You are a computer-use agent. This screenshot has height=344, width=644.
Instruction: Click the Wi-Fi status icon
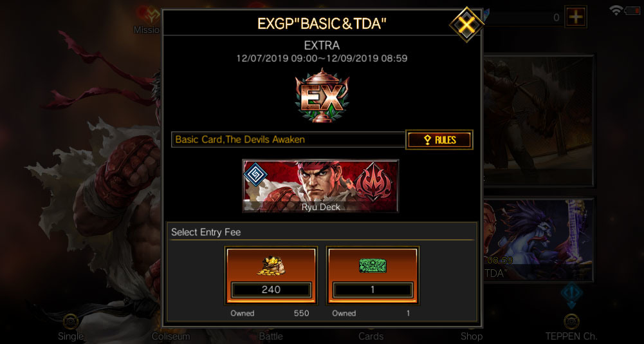[616, 11]
